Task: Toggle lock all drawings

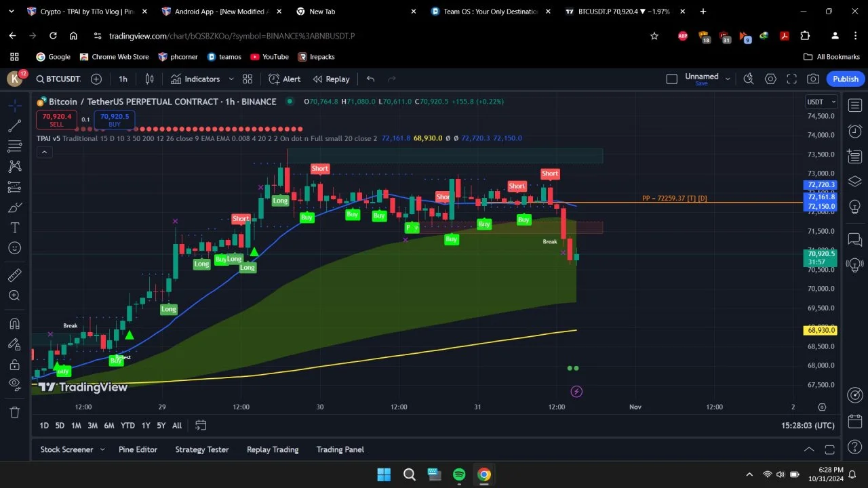Action: (14, 365)
